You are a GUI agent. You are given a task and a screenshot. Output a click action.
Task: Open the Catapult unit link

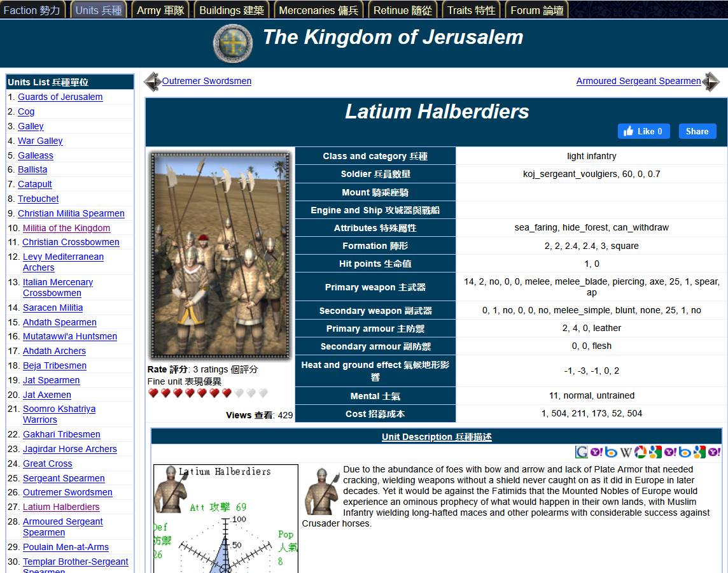(x=35, y=185)
